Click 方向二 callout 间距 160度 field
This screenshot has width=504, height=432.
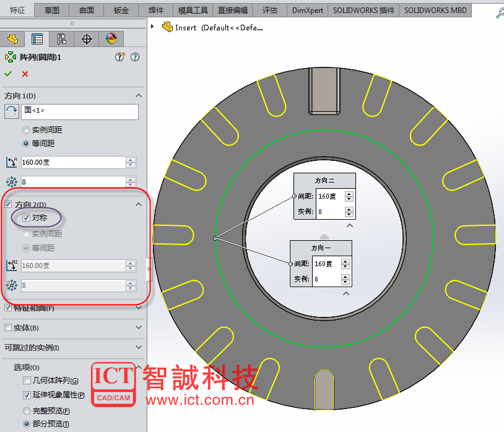(331, 196)
